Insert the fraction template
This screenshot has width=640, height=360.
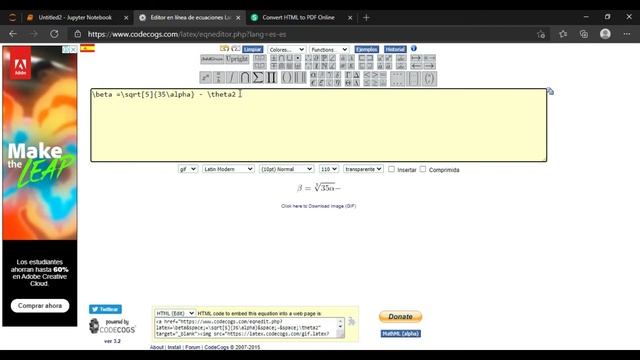pos(218,78)
